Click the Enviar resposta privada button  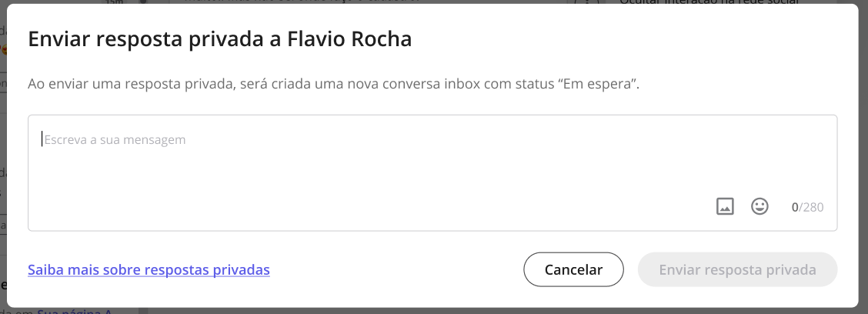tap(737, 270)
